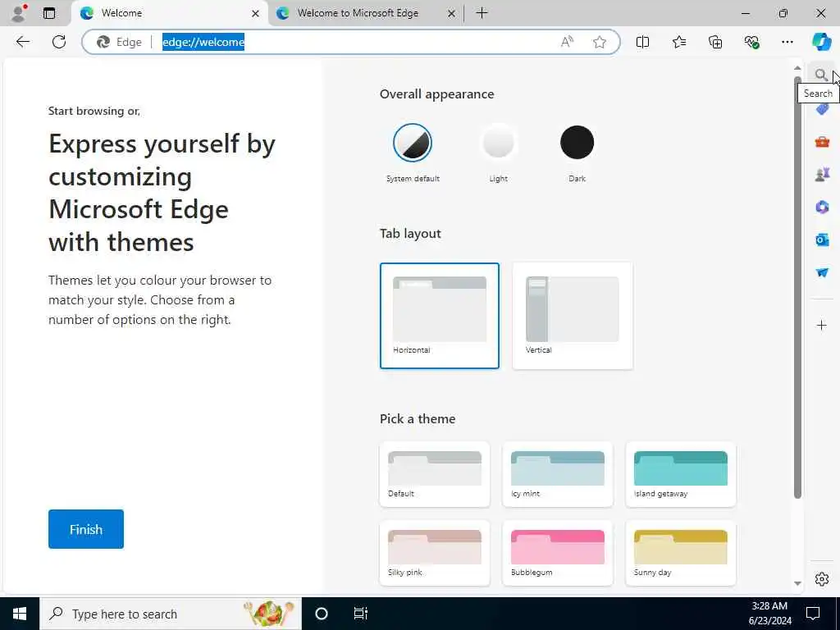This screenshot has height=630, width=840.
Task: Choose Horizontal tab layout
Action: 440,316
